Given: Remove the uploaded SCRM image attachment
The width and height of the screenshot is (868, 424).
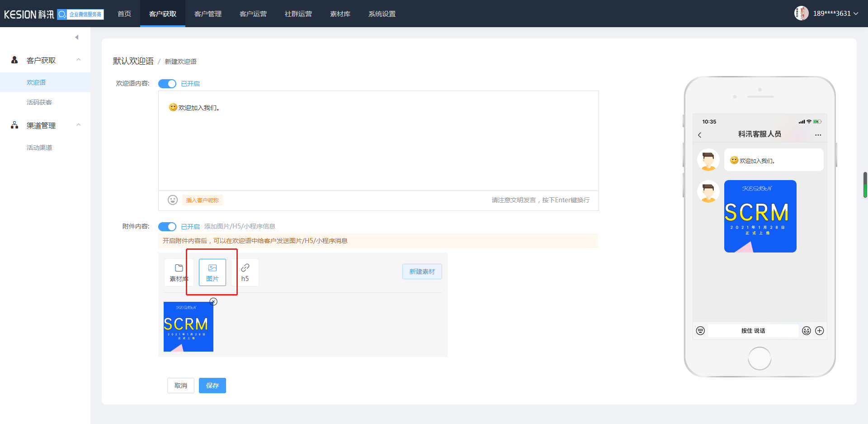Looking at the screenshot, I should [213, 302].
